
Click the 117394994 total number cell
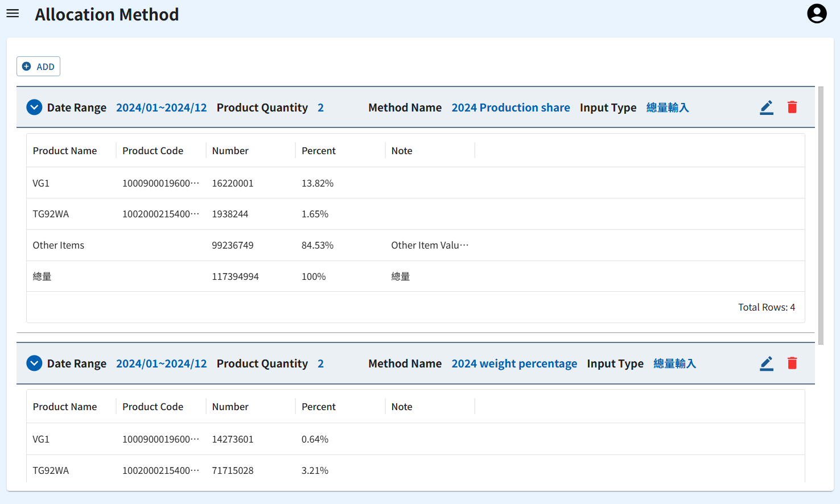[235, 276]
